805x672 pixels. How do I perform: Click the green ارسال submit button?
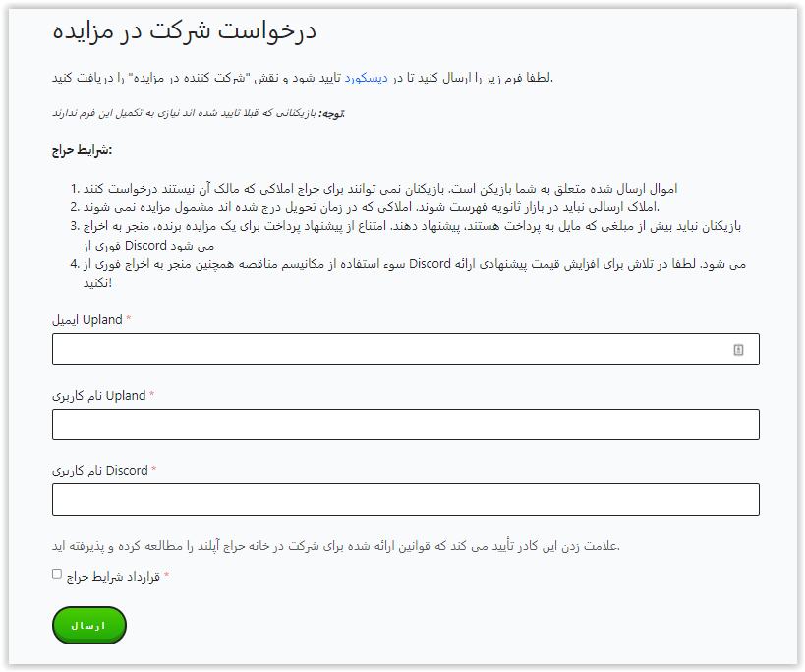click(x=89, y=626)
